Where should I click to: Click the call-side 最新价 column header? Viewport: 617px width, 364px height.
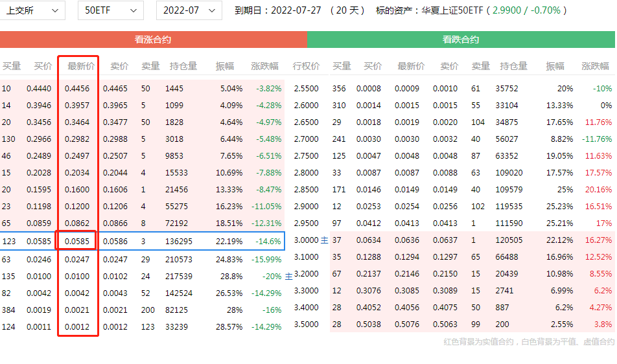(x=81, y=66)
